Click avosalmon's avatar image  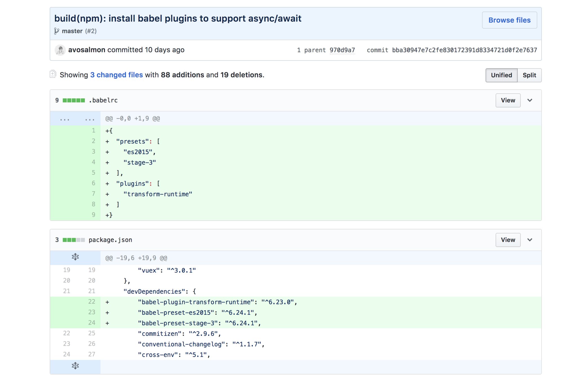click(60, 50)
